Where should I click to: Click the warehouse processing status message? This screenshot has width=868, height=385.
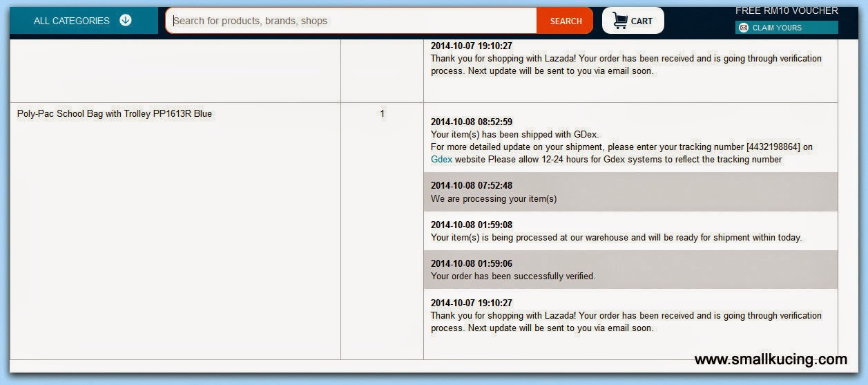(x=617, y=237)
